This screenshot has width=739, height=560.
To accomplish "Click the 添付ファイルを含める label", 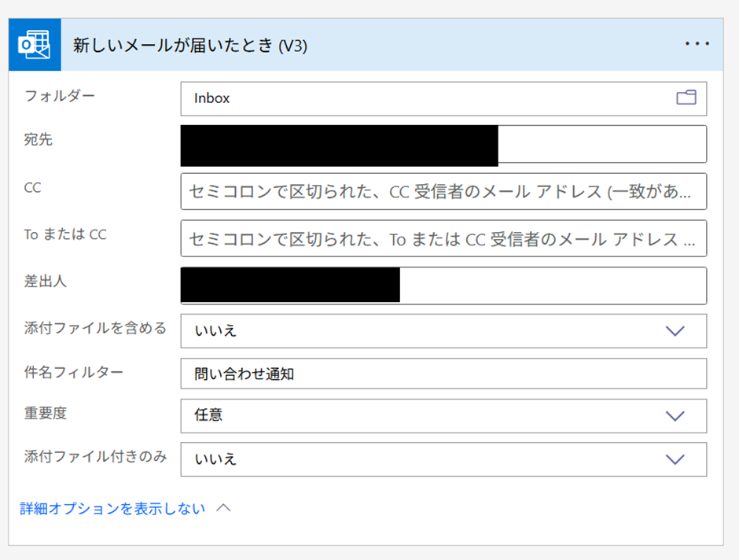I will [95, 328].
